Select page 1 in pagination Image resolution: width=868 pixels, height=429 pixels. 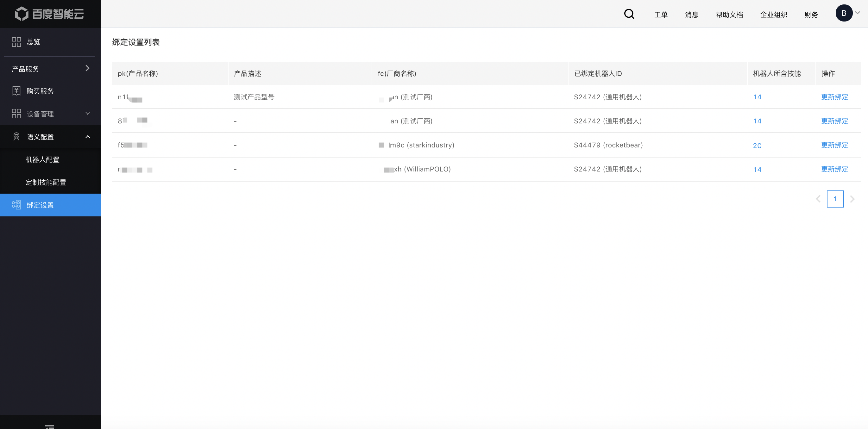pyautogui.click(x=835, y=199)
